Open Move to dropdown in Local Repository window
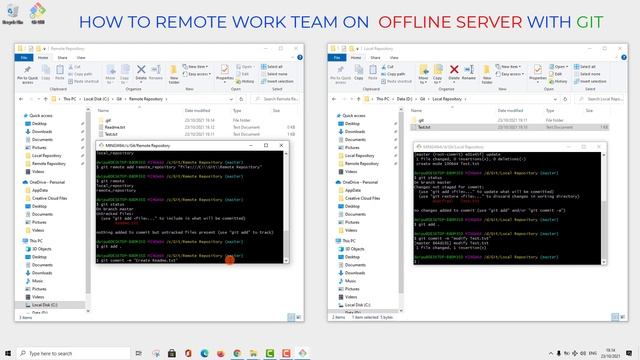640x360 pixels. 424,74
